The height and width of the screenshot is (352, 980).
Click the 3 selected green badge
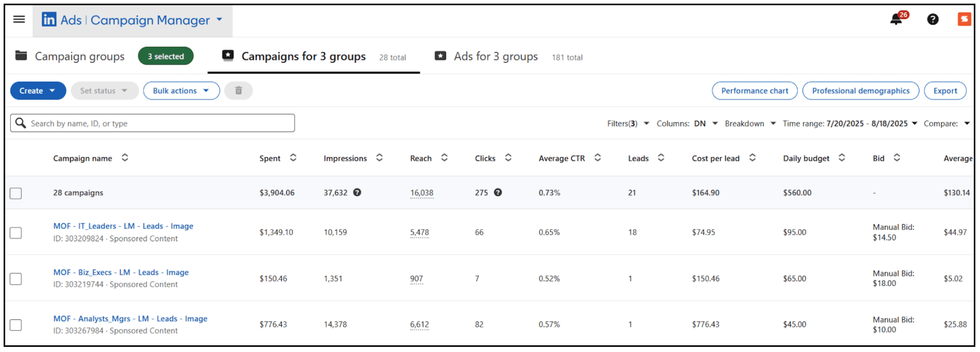(166, 56)
